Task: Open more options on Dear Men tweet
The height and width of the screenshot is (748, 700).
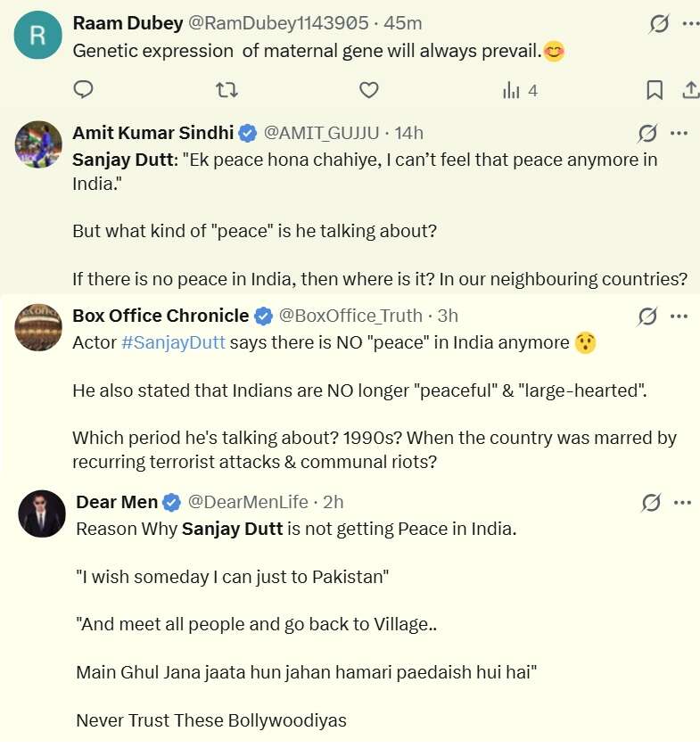Action: [682, 502]
